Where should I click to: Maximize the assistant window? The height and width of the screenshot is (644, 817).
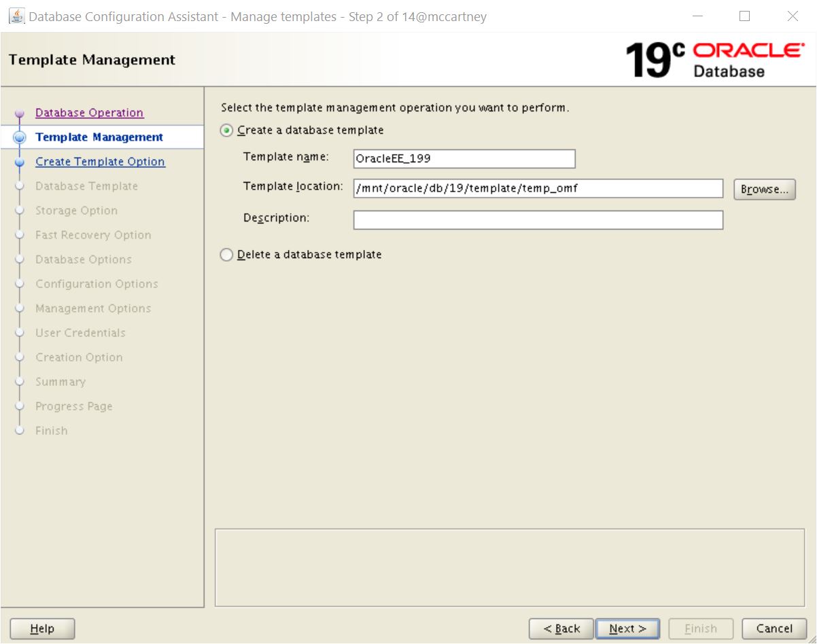pyautogui.click(x=744, y=16)
